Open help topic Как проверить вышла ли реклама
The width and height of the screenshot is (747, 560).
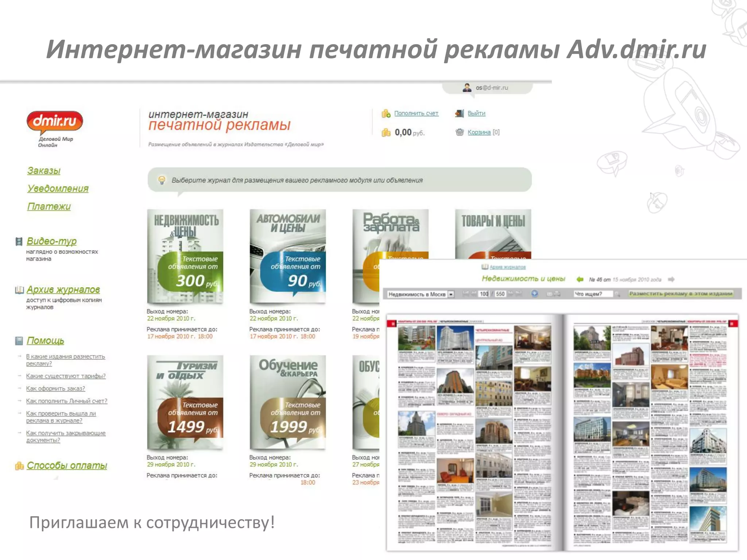click(61, 417)
